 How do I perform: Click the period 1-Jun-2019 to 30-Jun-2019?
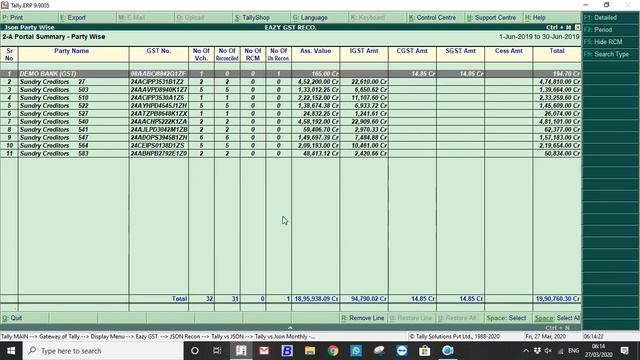(539, 37)
